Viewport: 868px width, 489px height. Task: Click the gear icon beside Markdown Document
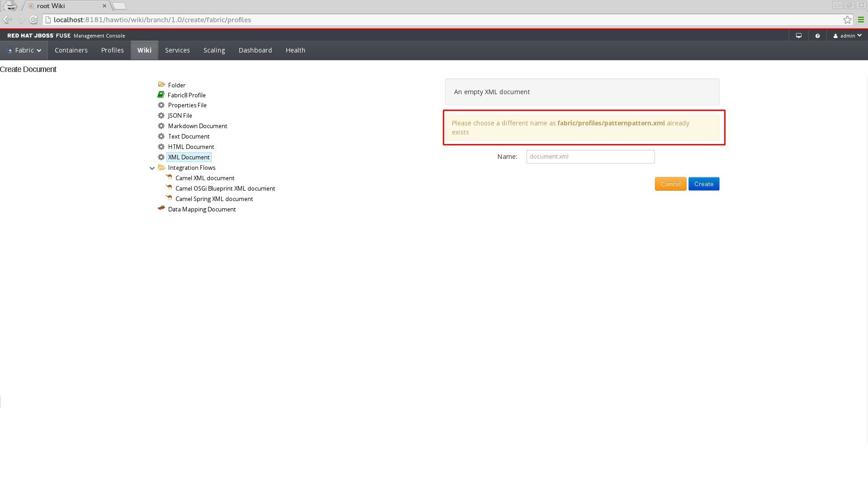pyautogui.click(x=161, y=126)
